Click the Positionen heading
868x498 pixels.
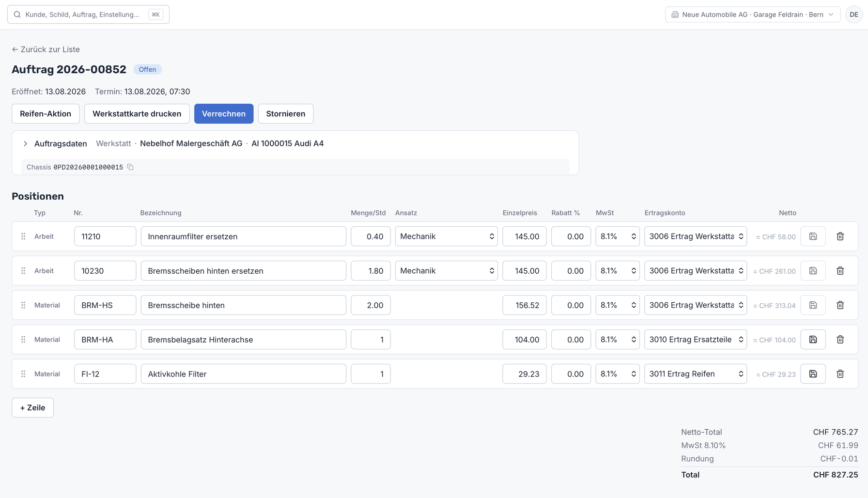pyautogui.click(x=38, y=196)
